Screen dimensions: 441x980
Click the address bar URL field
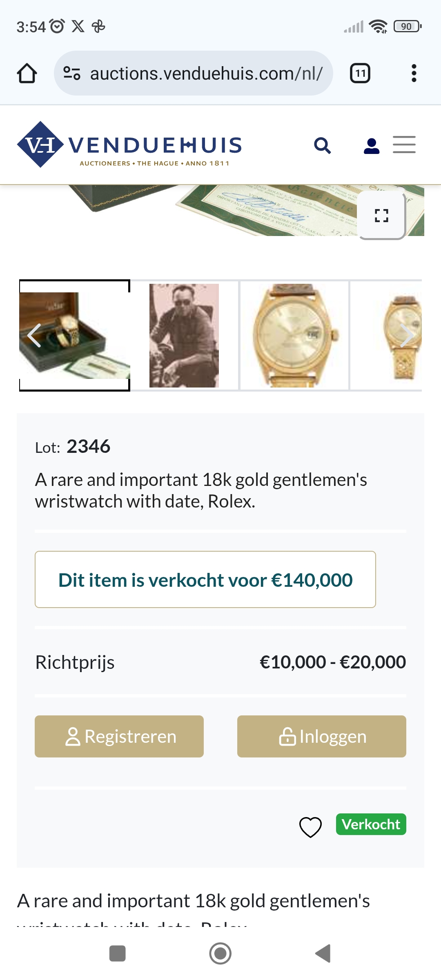(x=206, y=73)
